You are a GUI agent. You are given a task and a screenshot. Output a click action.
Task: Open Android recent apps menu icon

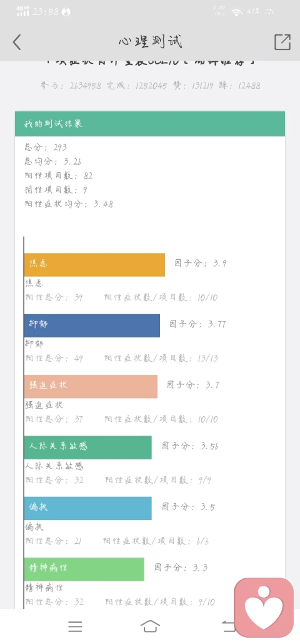pyautogui.click(x=75, y=626)
